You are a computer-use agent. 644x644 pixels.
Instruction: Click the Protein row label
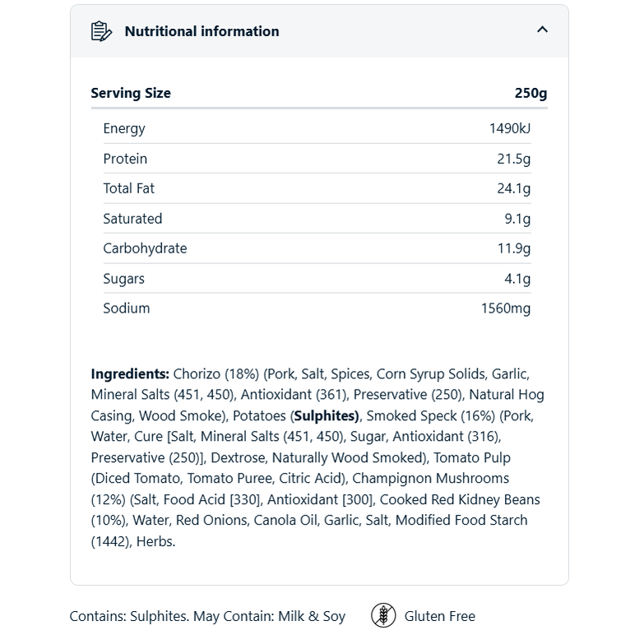pyautogui.click(x=125, y=159)
